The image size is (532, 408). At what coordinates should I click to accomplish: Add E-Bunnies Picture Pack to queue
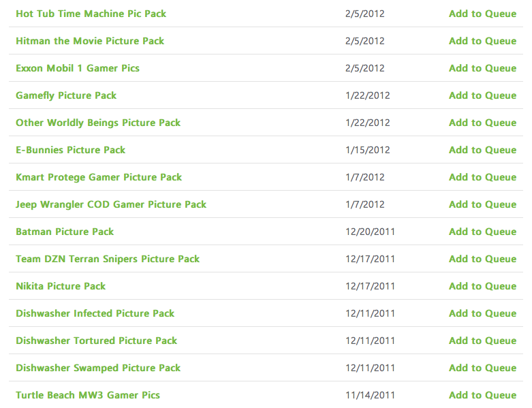pyautogui.click(x=482, y=150)
